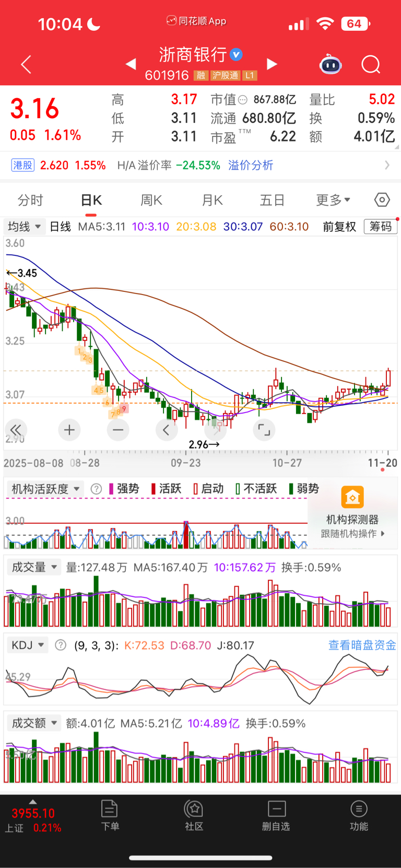Tap the blue verified badge by 浙商银行

[236, 54]
